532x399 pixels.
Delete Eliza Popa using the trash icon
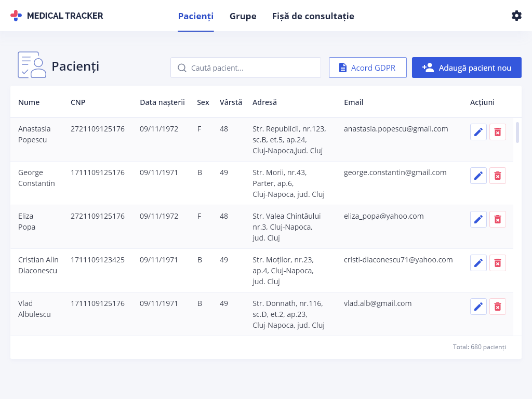(x=498, y=219)
